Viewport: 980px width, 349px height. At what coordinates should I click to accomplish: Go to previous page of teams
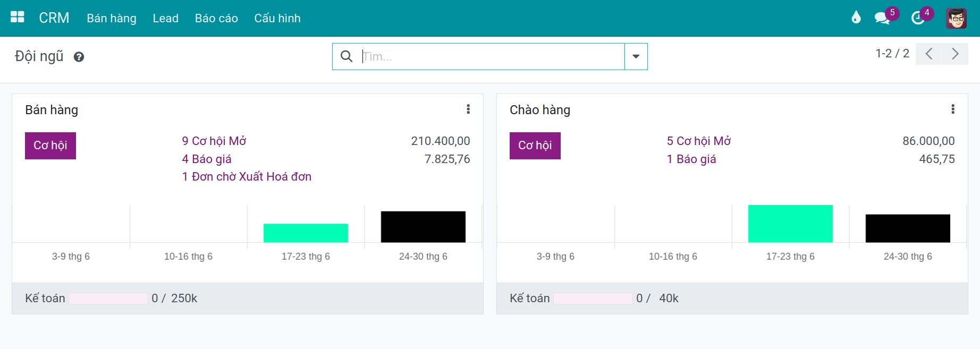tap(929, 54)
